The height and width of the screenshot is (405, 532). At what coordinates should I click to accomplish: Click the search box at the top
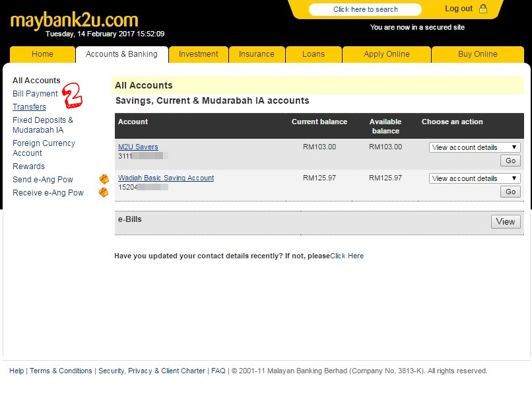click(366, 9)
